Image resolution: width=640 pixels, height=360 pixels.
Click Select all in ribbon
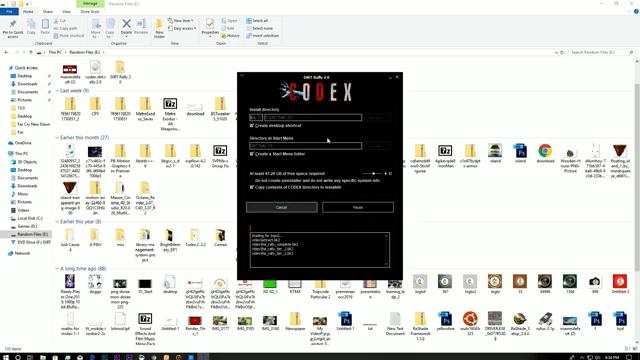[x=257, y=21]
